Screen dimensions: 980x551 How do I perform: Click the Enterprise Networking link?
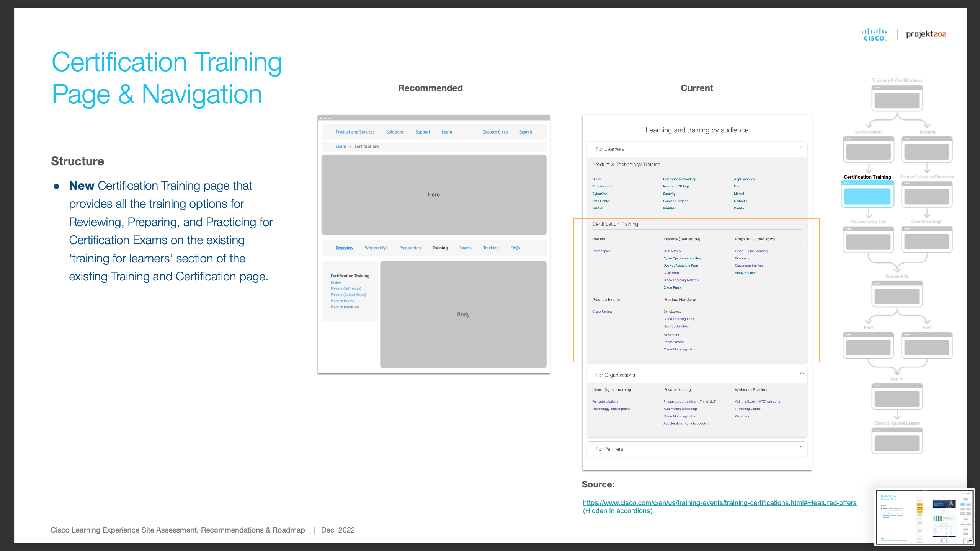click(x=679, y=179)
